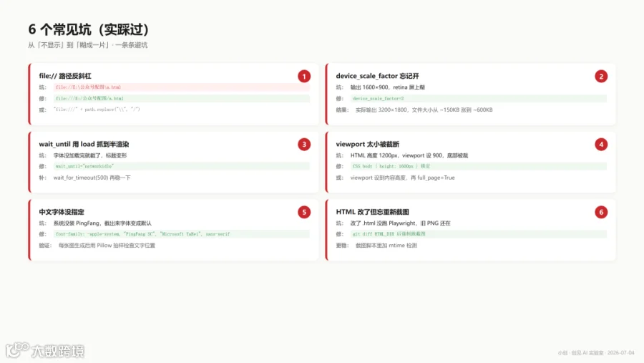
Task: Click the red number 1 badge
Action: coord(304,77)
